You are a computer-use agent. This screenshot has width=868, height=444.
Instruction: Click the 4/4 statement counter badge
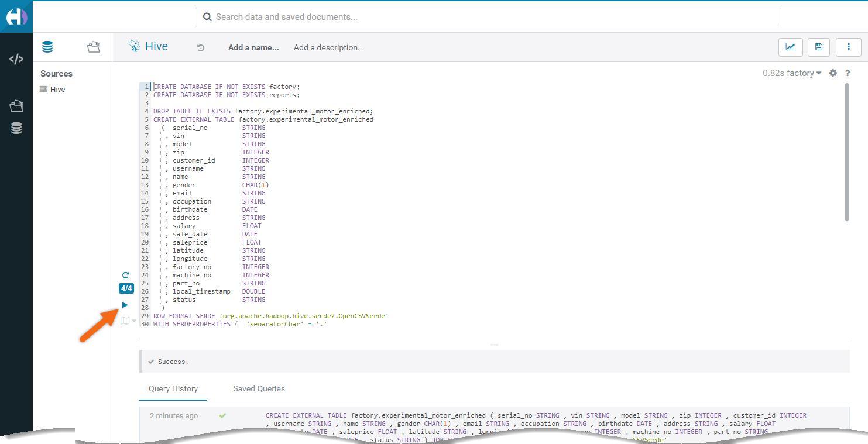[126, 288]
